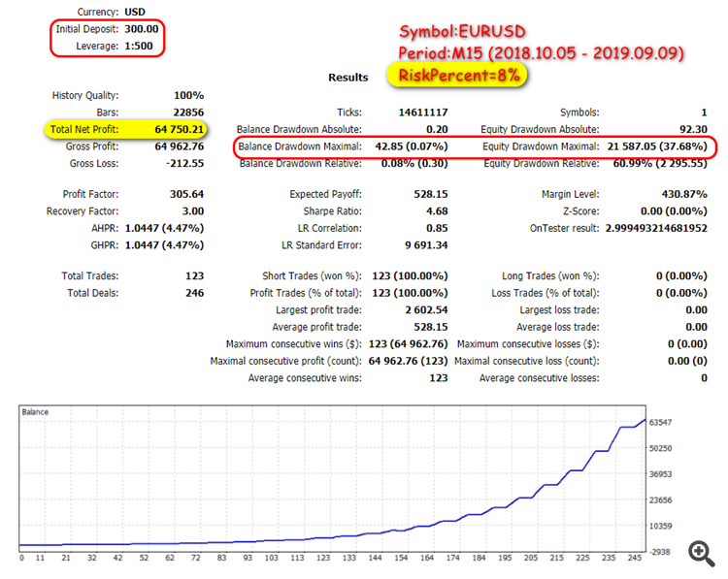Click the Gross Loss value -212.55

(184, 163)
